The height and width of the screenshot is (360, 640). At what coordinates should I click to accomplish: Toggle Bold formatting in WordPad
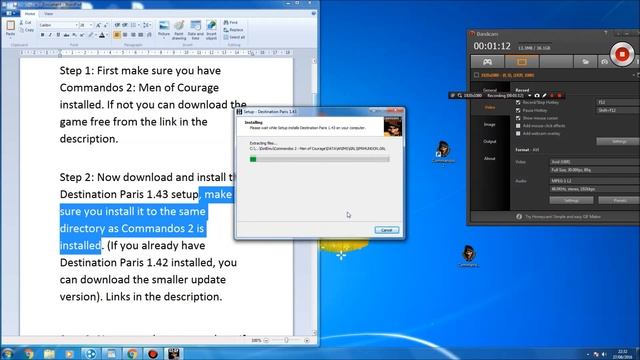pyautogui.click(x=42, y=35)
